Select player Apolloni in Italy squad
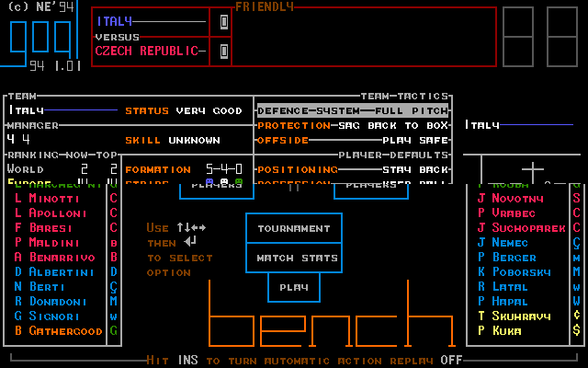 click(51, 213)
